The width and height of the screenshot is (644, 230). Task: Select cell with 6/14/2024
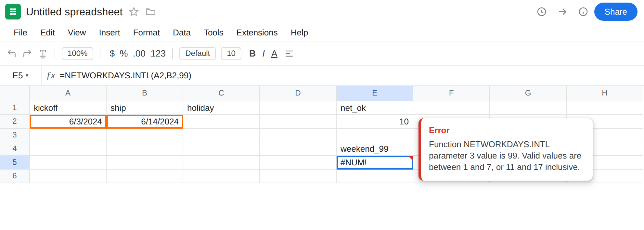[145, 121]
